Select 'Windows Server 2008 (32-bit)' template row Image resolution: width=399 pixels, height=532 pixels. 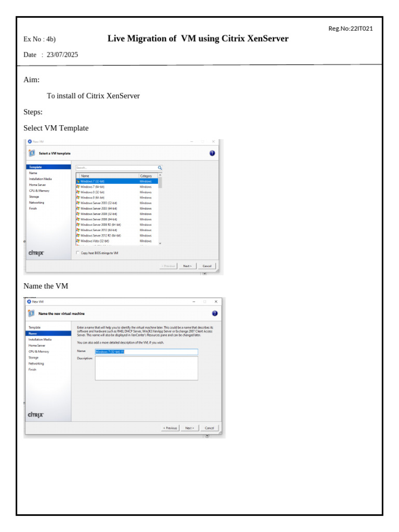click(x=117, y=214)
